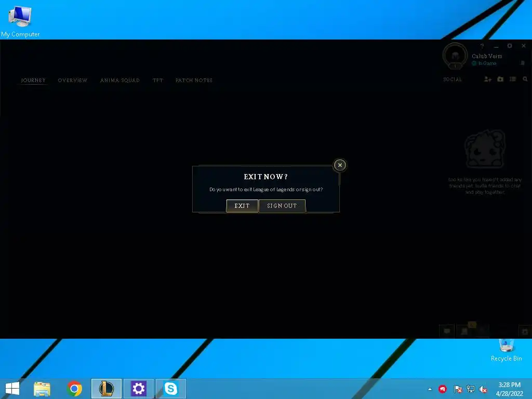Open File Explorer from the taskbar
This screenshot has width=532, height=399.
[x=42, y=389]
